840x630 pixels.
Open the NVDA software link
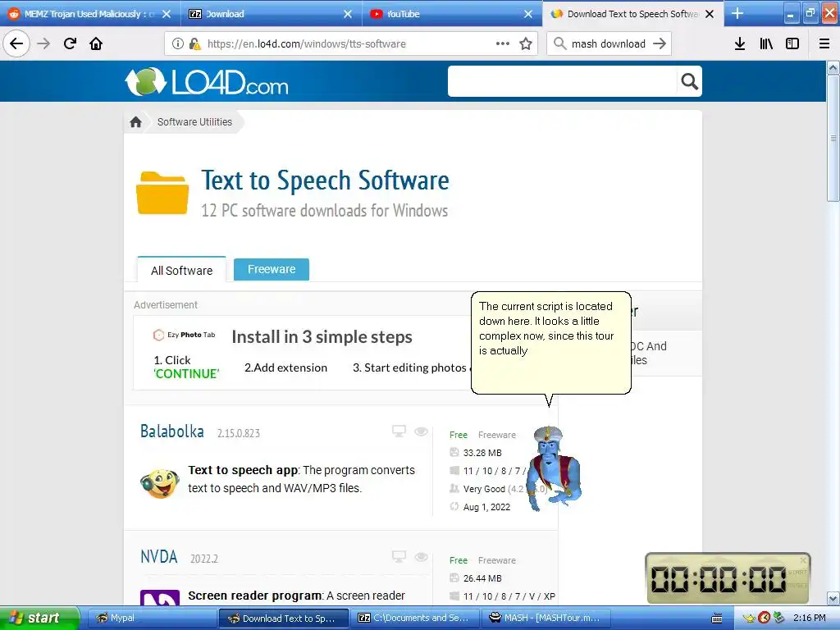[158, 557]
